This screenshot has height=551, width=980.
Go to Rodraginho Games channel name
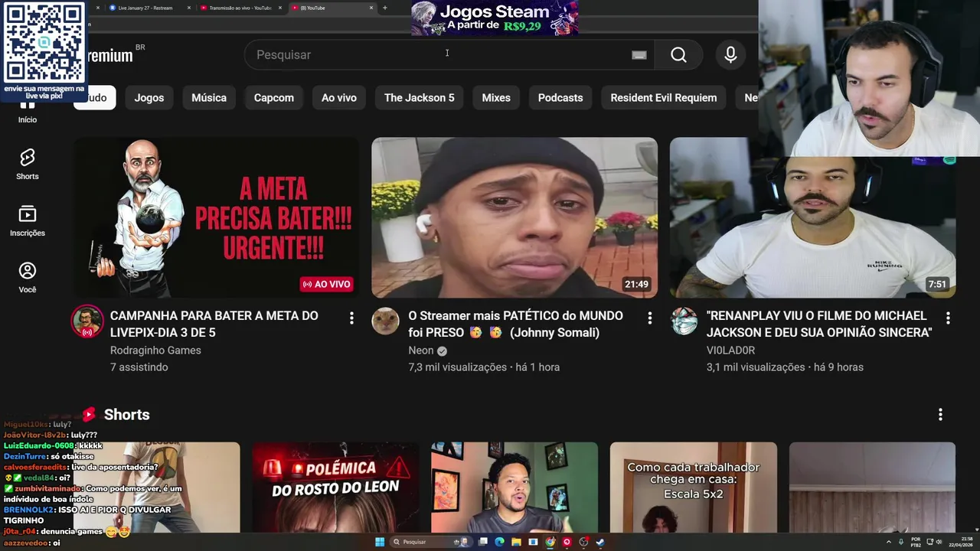pos(155,350)
